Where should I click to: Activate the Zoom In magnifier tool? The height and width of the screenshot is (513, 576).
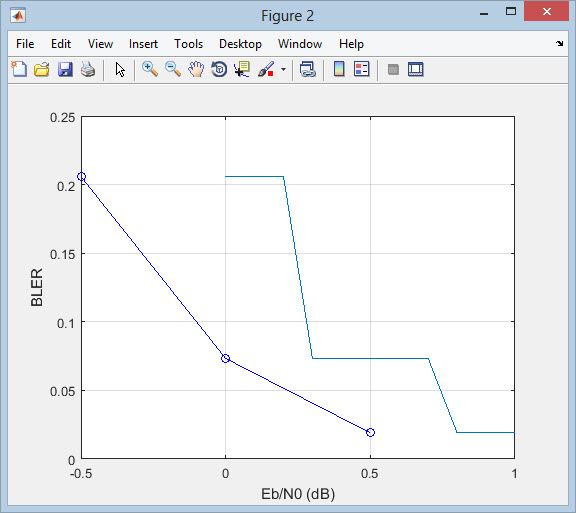[150, 69]
